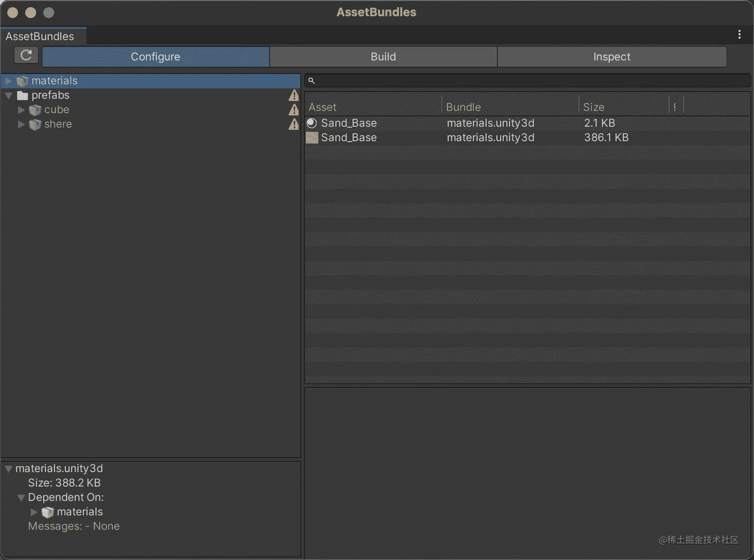Select the cube bundle row
The image size is (754, 560).
click(151, 110)
